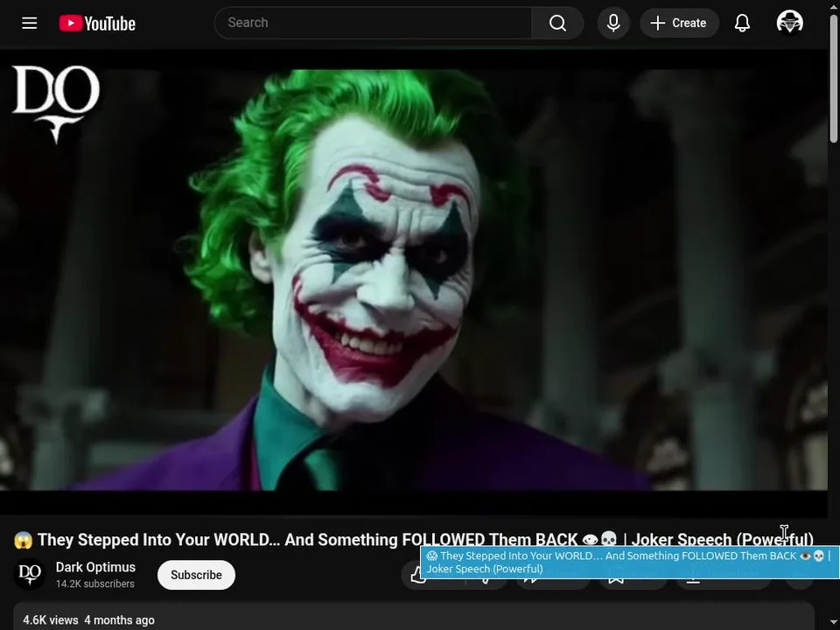This screenshot has height=630, width=840.
Task: Click the page vertical scrollbar thumb
Action: (x=833, y=80)
